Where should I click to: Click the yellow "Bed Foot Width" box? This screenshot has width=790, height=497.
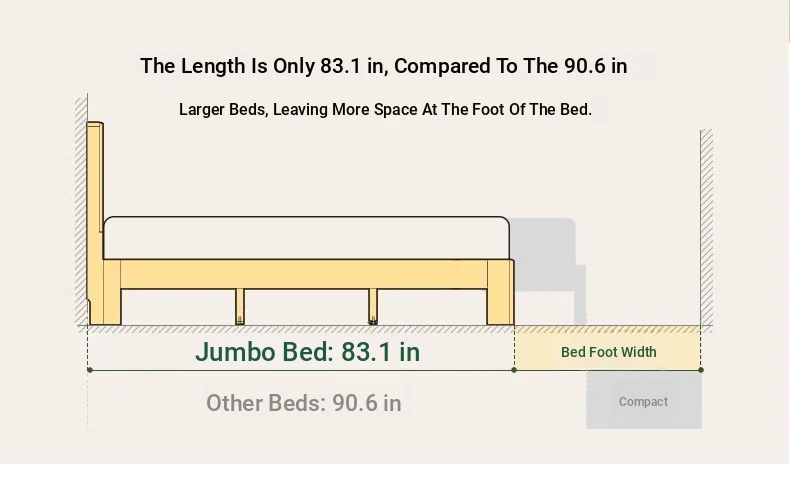click(x=608, y=352)
